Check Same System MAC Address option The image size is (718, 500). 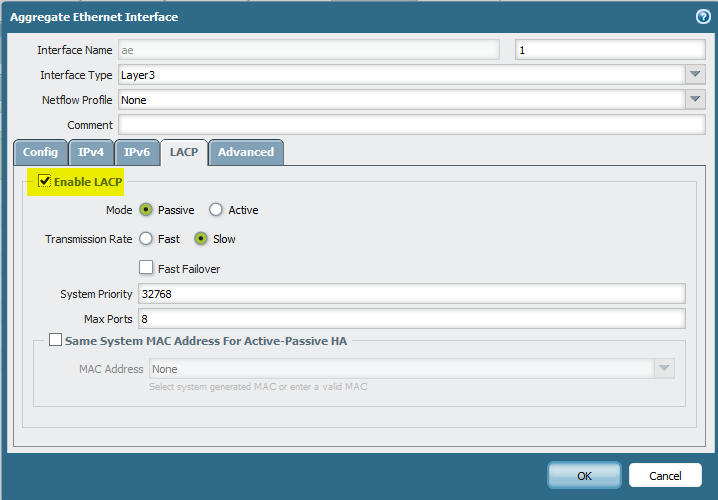pyautogui.click(x=55, y=342)
